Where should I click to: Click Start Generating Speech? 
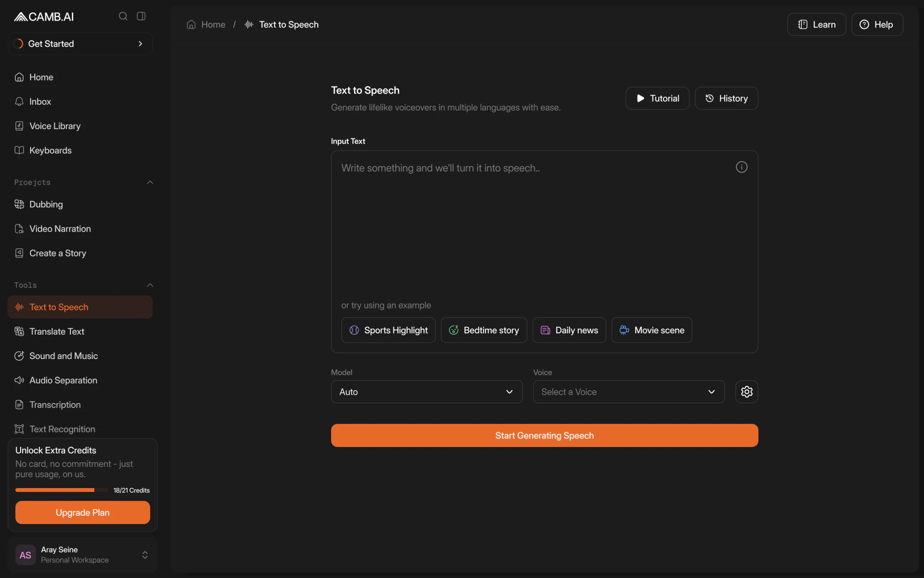(545, 435)
